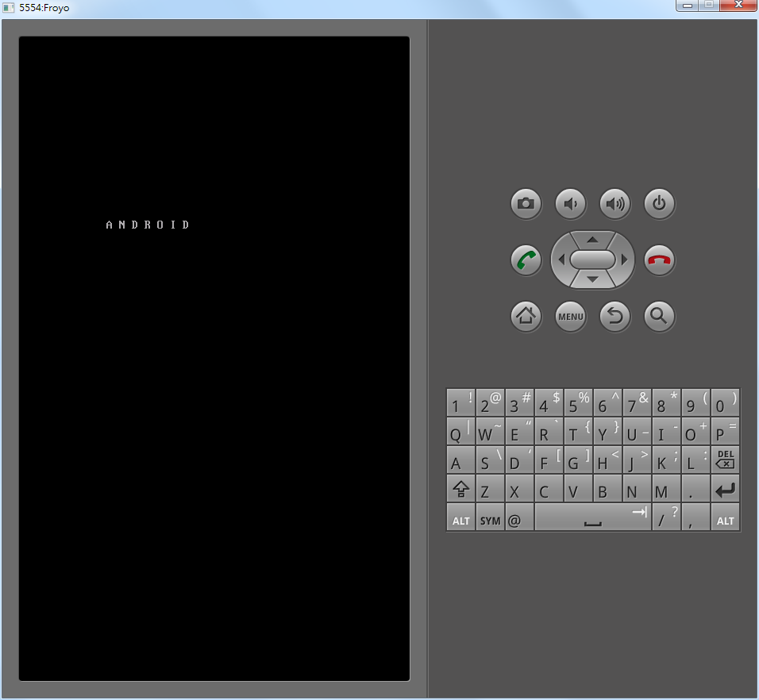Tap the C key
The image size is (759, 700).
pos(549,489)
